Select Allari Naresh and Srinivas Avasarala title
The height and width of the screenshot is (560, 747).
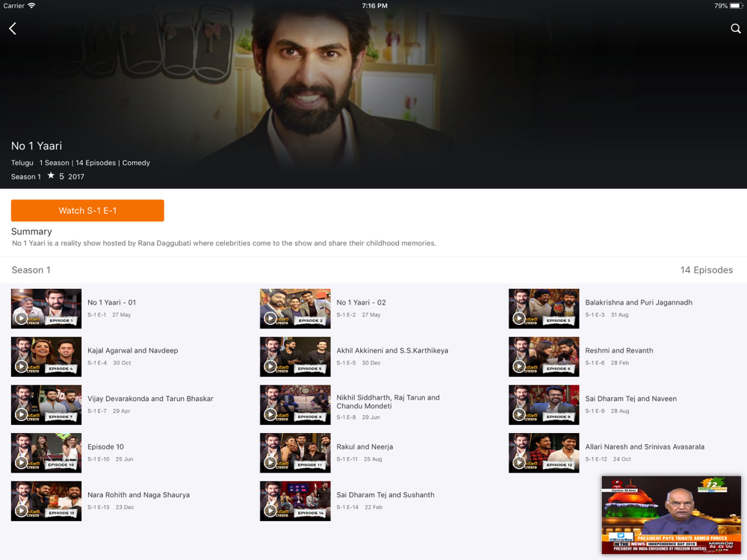pyautogui.click(x=645, y=447)
